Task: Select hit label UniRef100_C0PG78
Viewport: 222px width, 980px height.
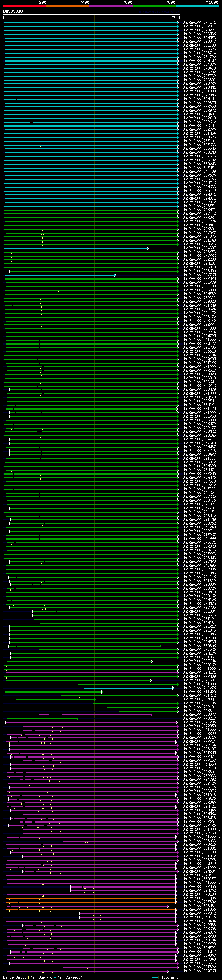Action: pos(199,481)
